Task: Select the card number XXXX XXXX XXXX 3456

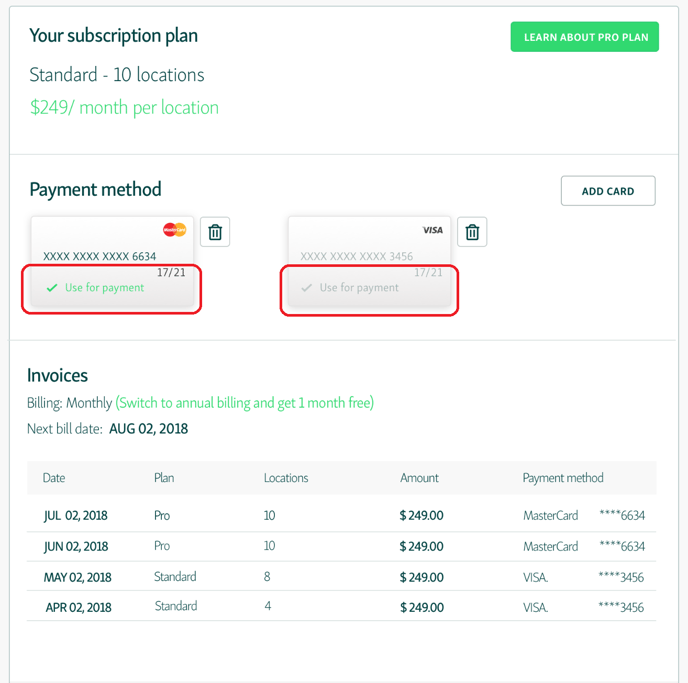Action: point(357,256)
